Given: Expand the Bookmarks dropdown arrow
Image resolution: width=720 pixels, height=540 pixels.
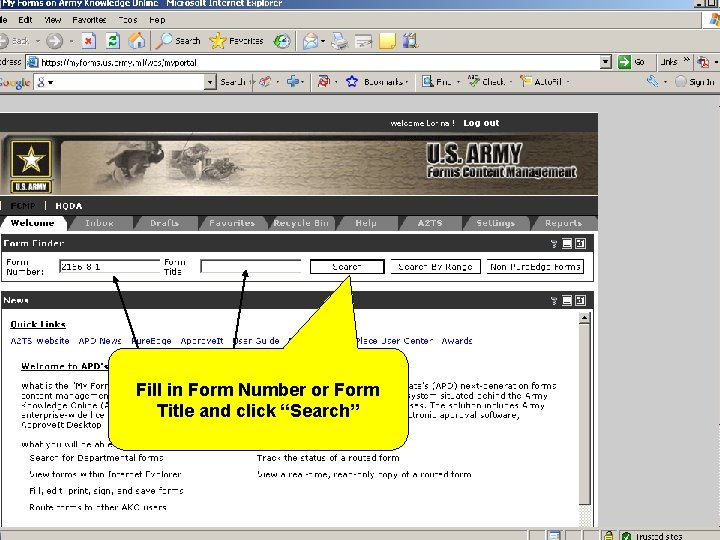Looking at the screenshot, I should (x=407, y=82).
